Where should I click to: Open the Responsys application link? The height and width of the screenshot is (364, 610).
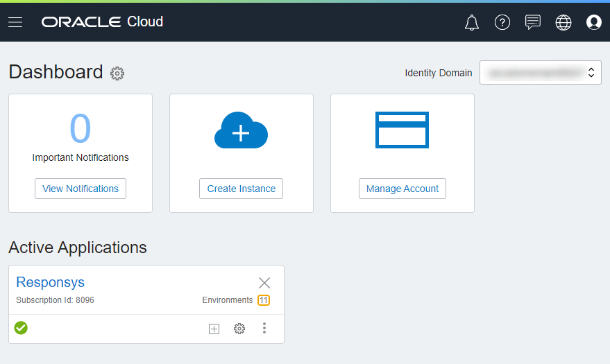[50, 282]
